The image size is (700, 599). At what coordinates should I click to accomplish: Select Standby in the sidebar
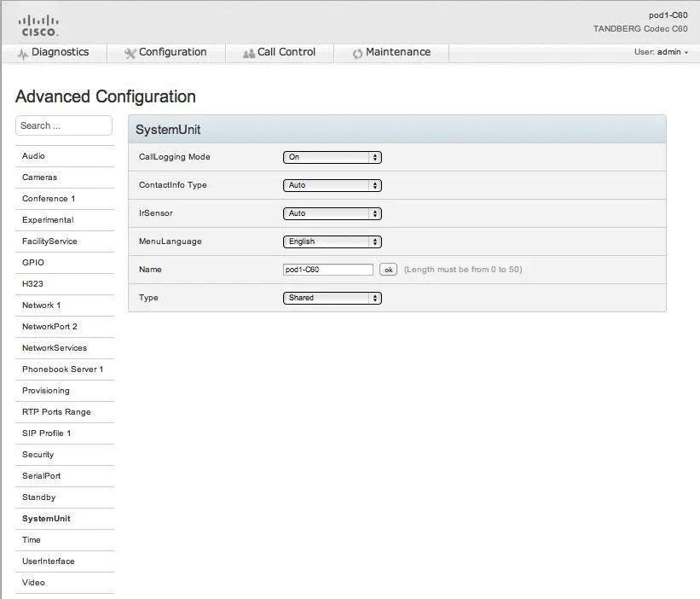(65, 497)
